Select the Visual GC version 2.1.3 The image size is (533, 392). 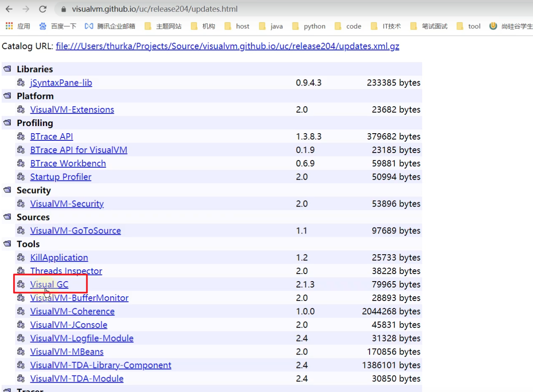click(305, 285)
